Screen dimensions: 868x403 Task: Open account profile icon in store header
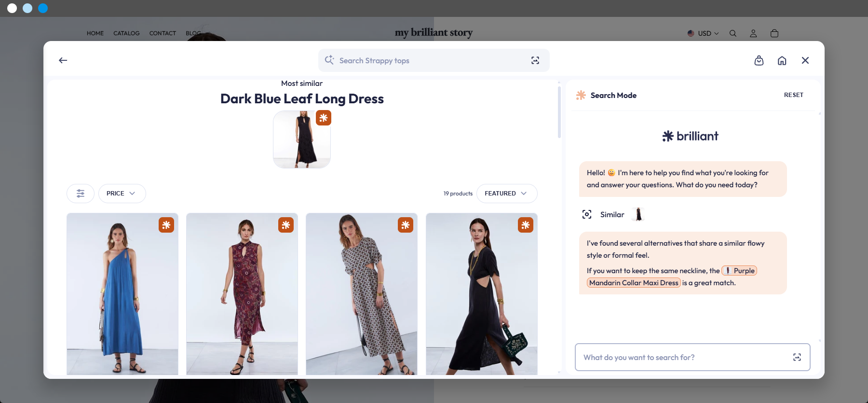[x=753, y=33]
